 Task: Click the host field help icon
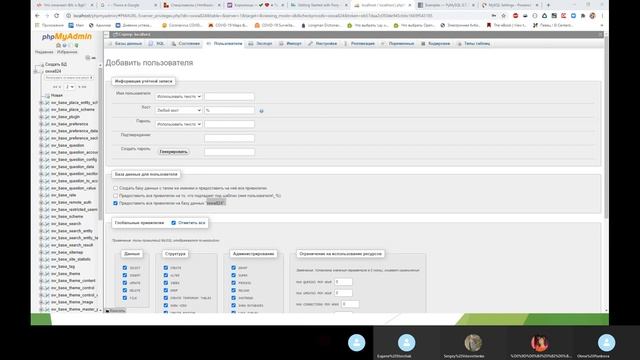[261, 111]
